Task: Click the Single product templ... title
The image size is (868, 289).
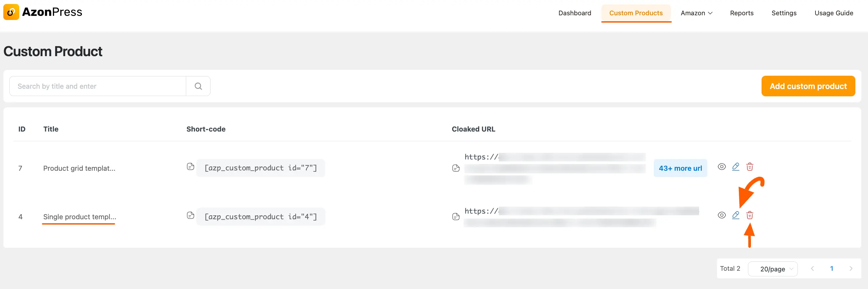Action: click(79, 217)
